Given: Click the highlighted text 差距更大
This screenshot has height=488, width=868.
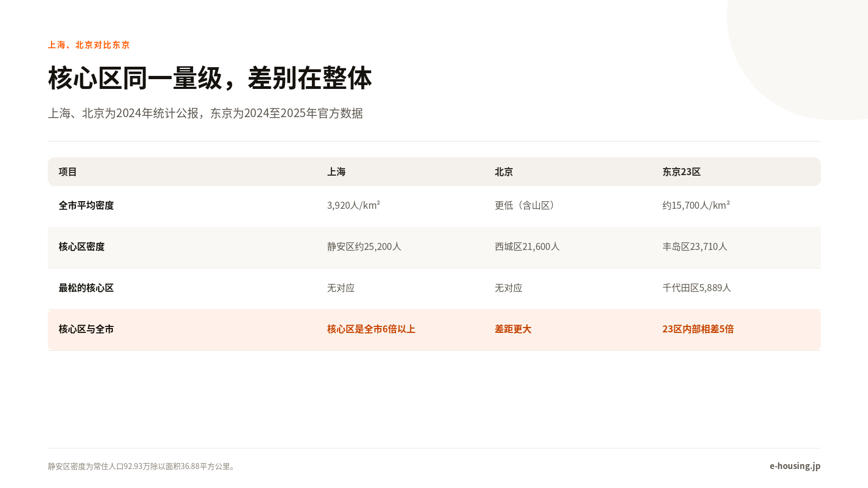Looking at the screenshot, I should click(513, 329).
